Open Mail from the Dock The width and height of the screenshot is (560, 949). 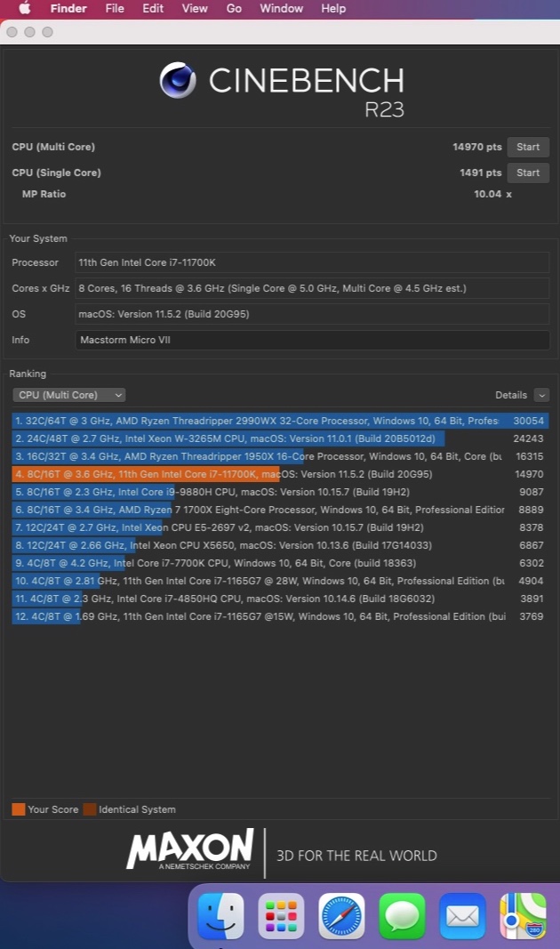pos(462,916)
